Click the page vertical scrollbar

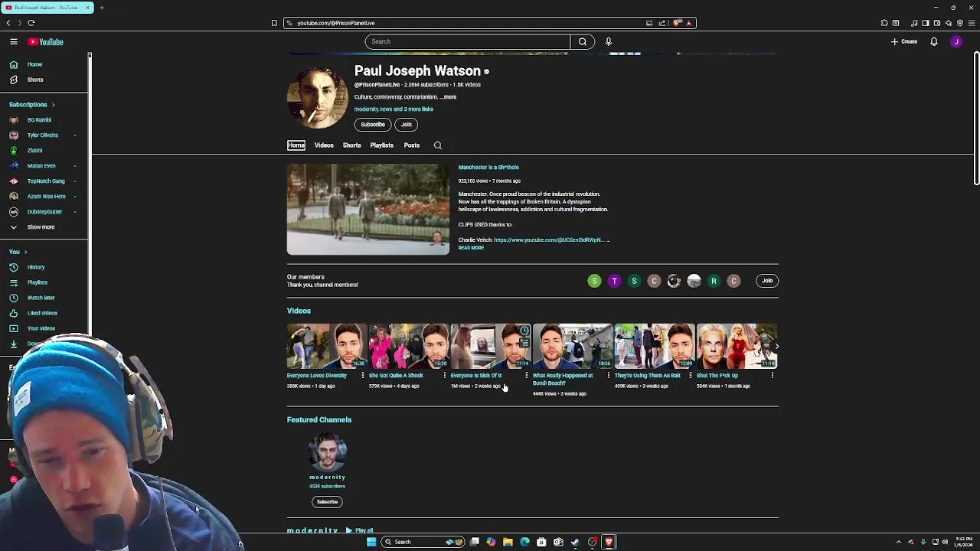(x=976, y=119)
